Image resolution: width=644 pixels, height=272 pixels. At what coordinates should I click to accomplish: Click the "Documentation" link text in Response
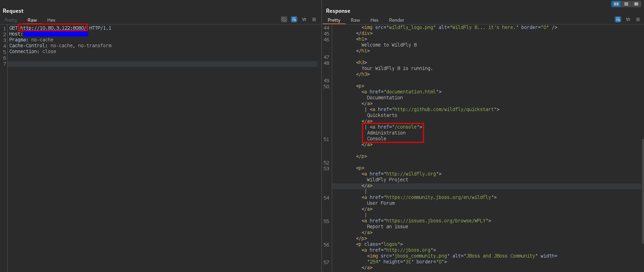(385, 98)
